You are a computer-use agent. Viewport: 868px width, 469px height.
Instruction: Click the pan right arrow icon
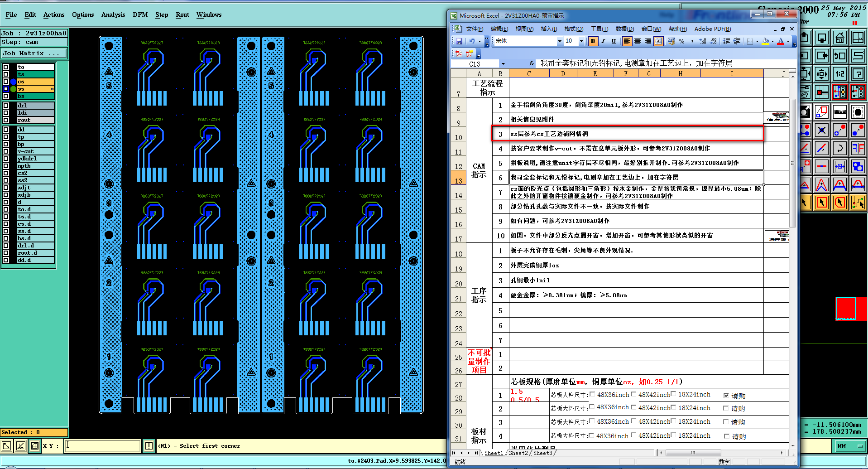point(822,56)
